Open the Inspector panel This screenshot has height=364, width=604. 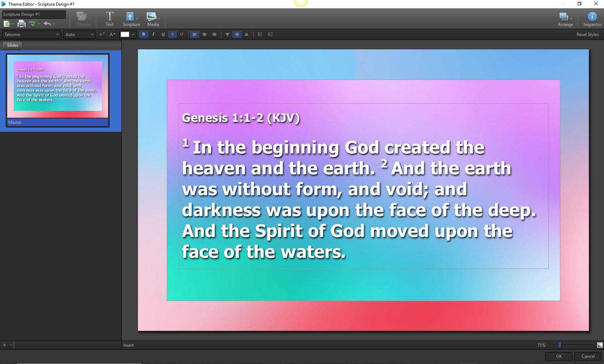(591, 19)
